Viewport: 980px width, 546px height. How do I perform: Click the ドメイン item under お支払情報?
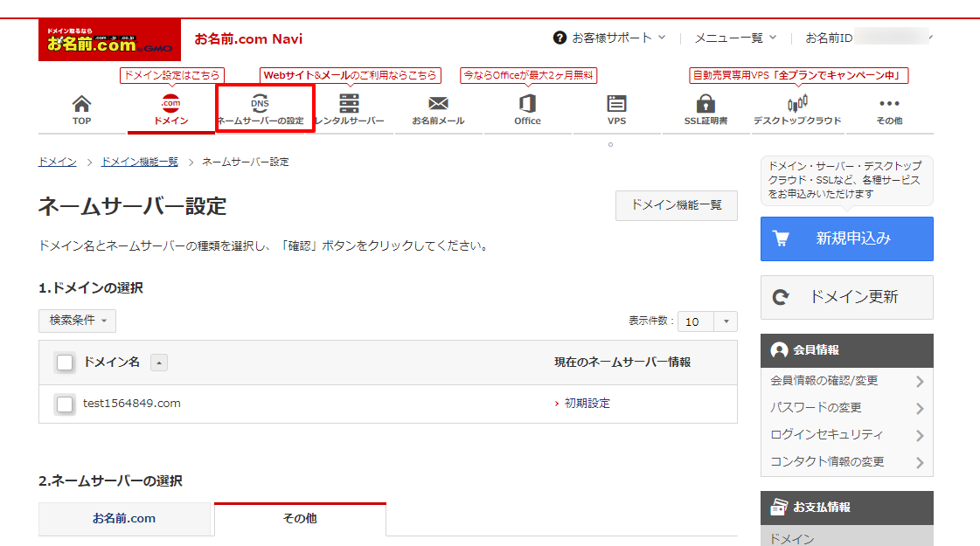tap(846, 537)
